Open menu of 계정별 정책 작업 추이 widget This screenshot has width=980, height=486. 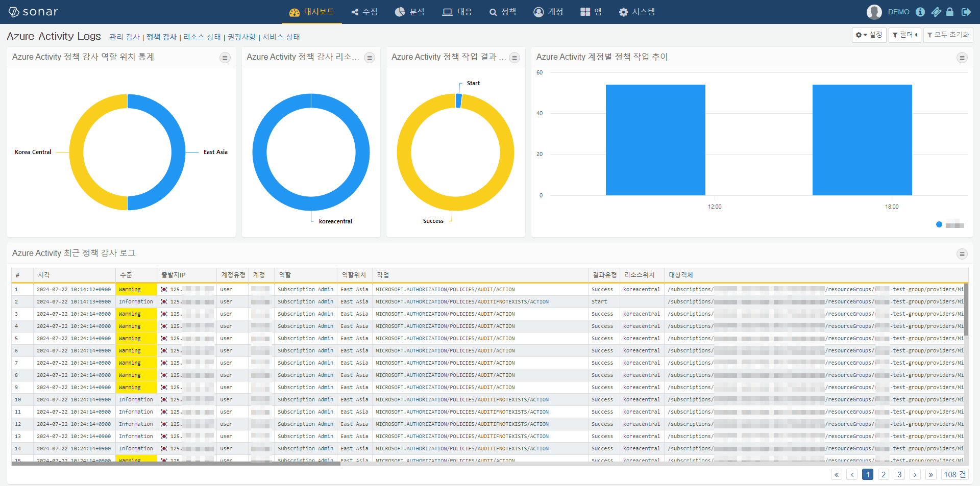pyautogui.click(x=962, y=58)
